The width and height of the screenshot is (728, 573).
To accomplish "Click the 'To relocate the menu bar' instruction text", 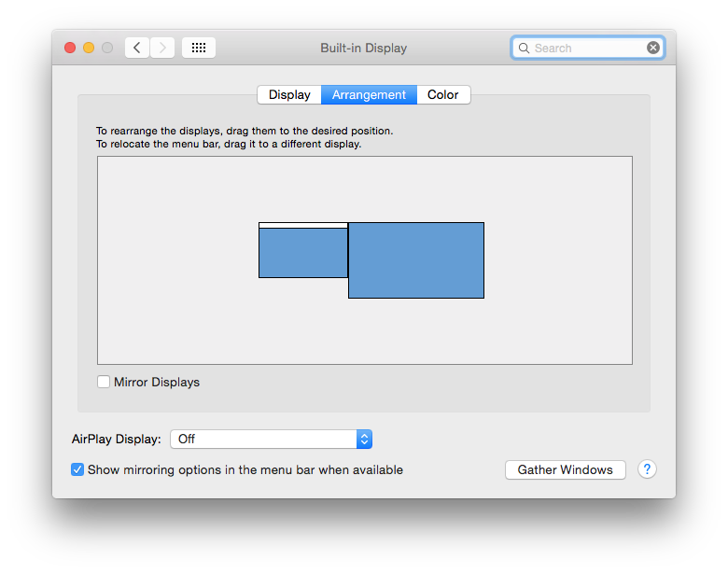I will click(229, 144).
